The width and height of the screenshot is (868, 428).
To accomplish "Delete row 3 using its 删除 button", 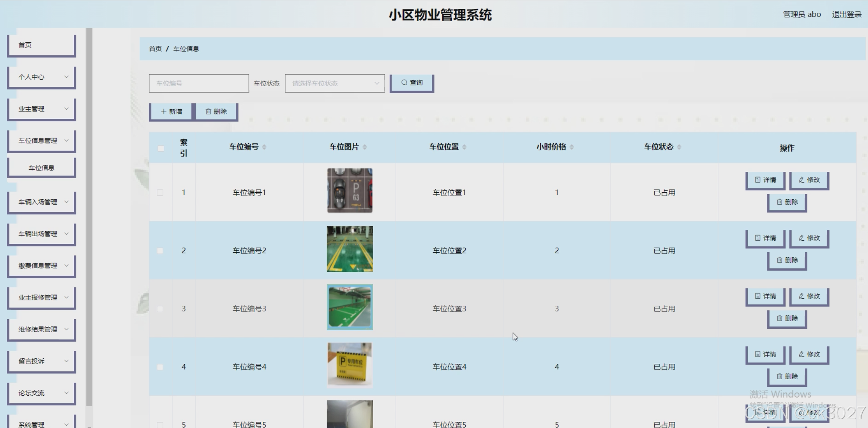I will (x=787, y=318).
